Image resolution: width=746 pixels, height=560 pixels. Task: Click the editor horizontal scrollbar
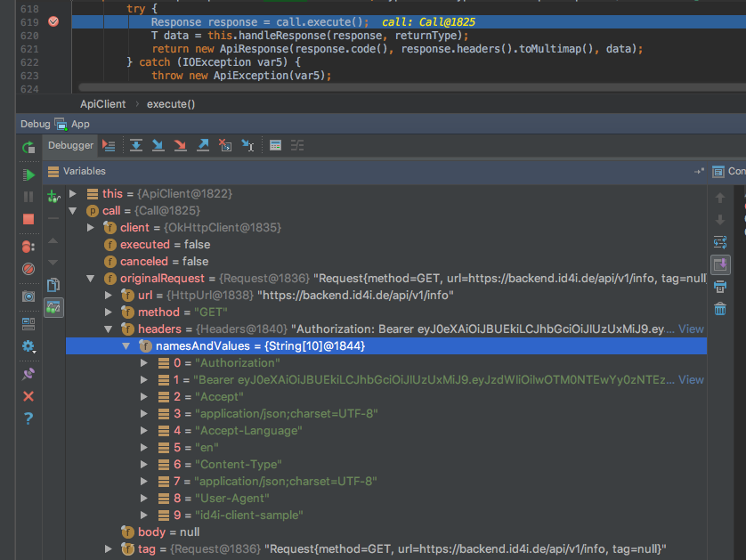click(x=412, y=87)
